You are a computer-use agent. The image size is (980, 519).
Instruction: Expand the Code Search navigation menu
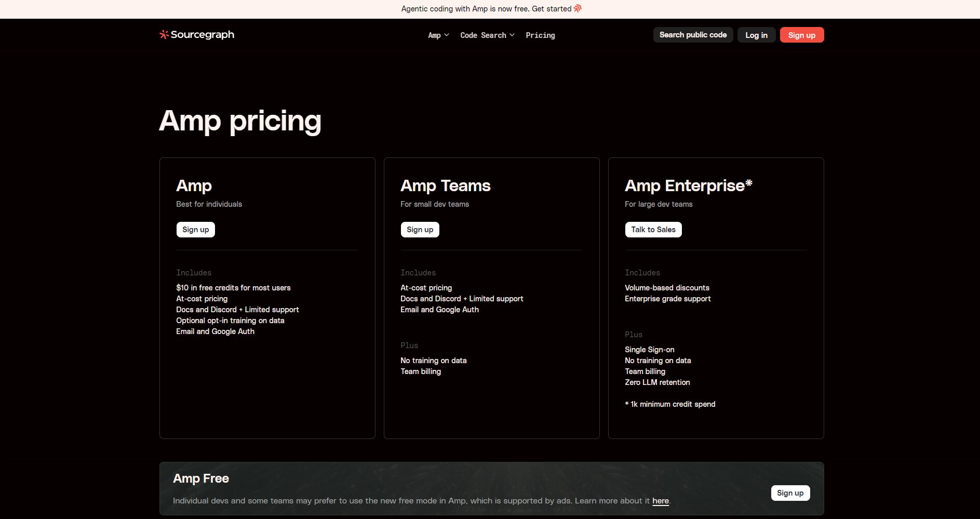pyautogui.click(x=483, y=35)
